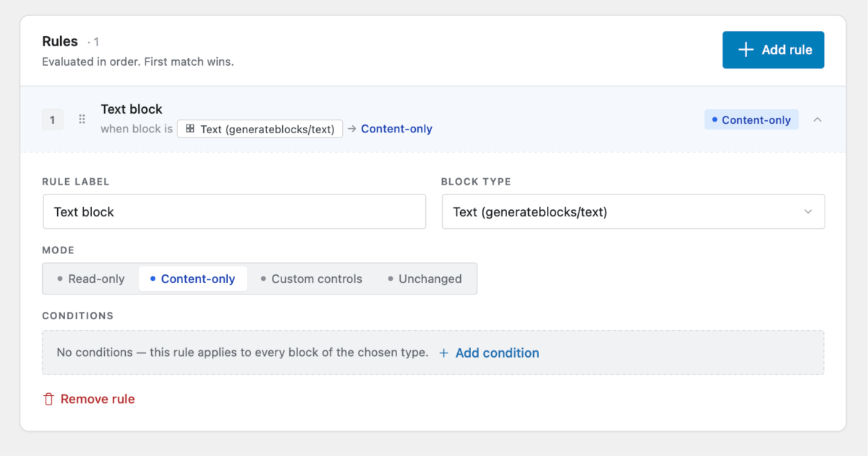Click the Remove rule button

(x=89, y=399)
